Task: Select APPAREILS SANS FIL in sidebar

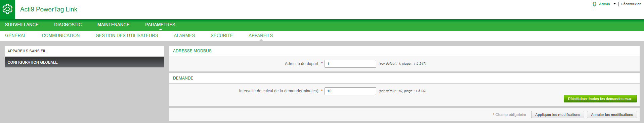Action: [x=84, y=51]
